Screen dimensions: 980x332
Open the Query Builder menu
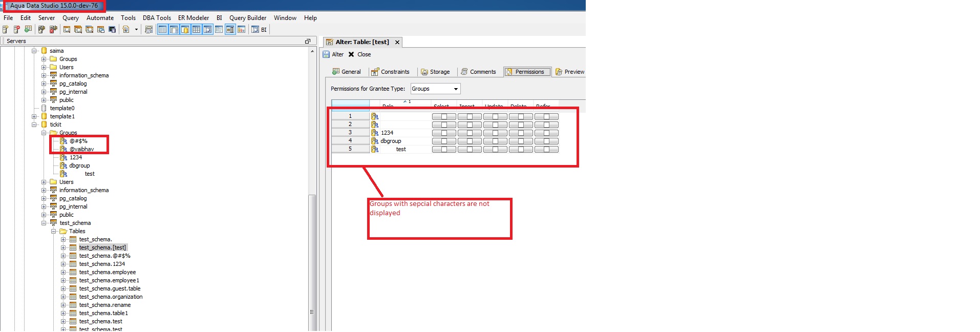point(248,18)
